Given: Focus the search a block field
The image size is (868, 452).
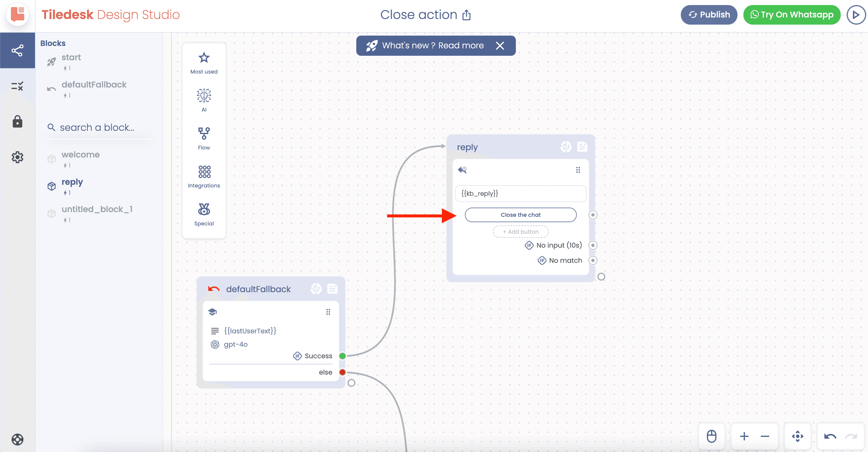Looking at the screenshot, I should click(x=99, y=127).
